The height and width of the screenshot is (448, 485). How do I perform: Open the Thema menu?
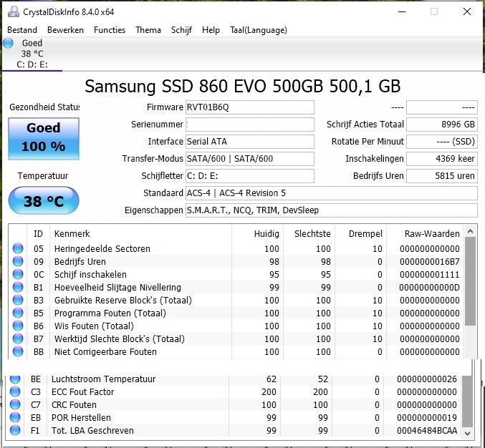[148, 30]
